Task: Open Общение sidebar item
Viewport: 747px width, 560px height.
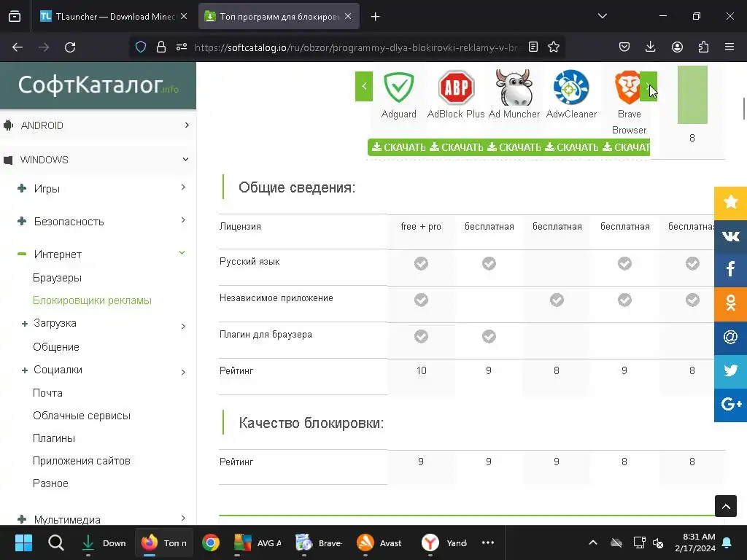Action: point(56,346)
